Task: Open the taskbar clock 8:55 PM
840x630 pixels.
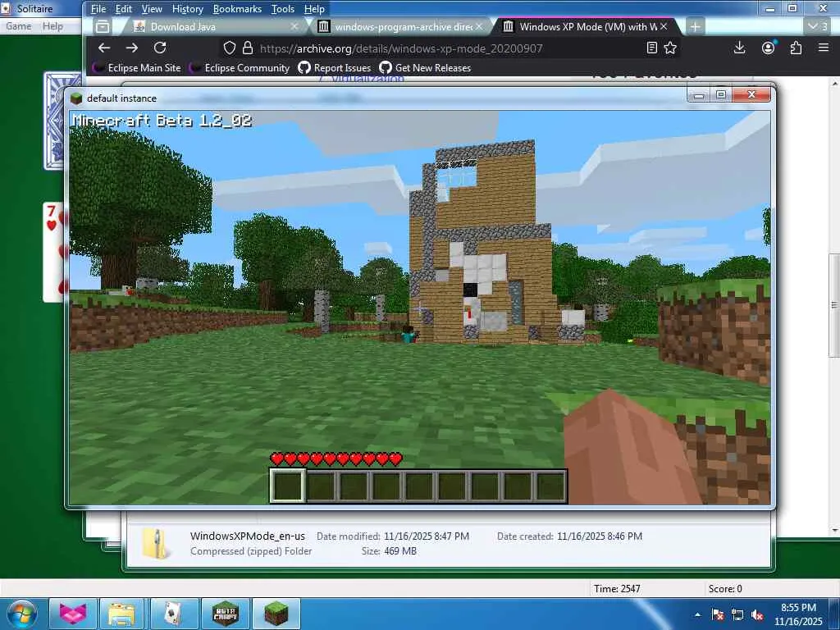Action: (x=798, y=614)
